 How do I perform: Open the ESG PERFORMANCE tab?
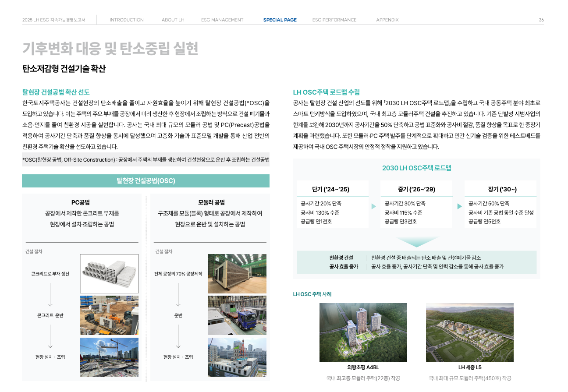[334, 20]
